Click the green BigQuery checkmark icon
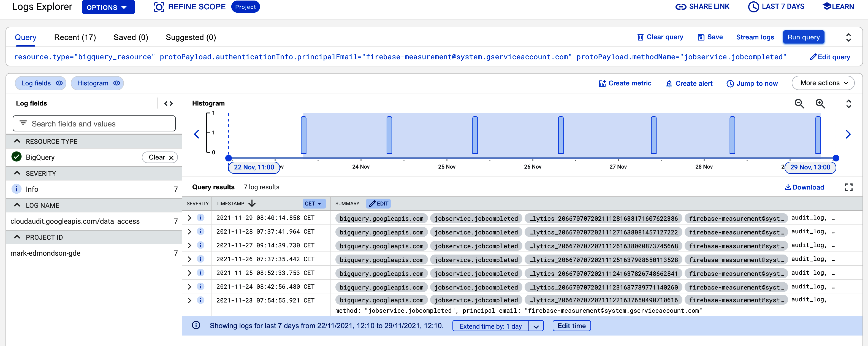Screen dimensions: 868x346 coord(16,157)
